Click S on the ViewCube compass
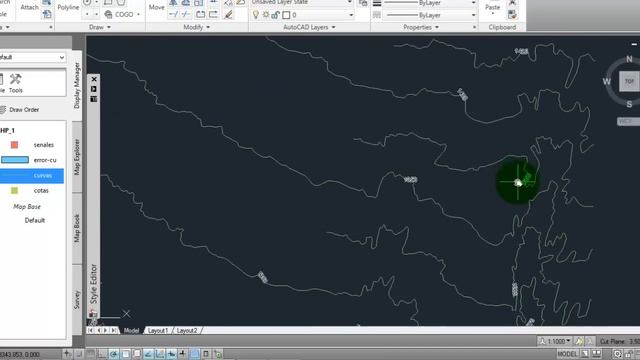The height and width of the screenshot is (360, 640). click(629, 104)
